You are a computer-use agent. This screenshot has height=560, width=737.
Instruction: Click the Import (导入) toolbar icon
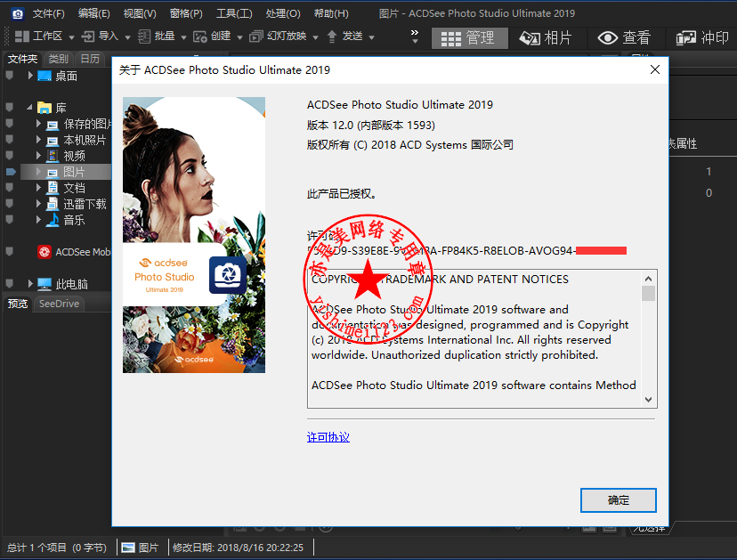[88, 37]
